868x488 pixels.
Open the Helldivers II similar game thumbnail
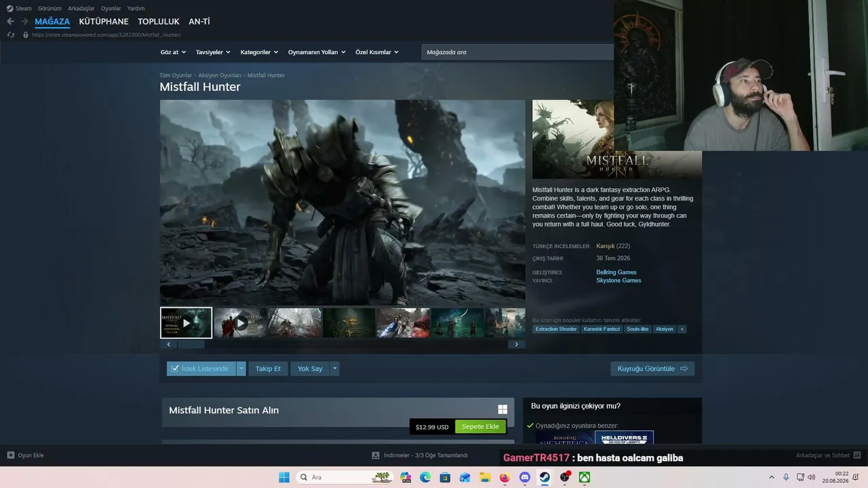click(x=624, y=438)
